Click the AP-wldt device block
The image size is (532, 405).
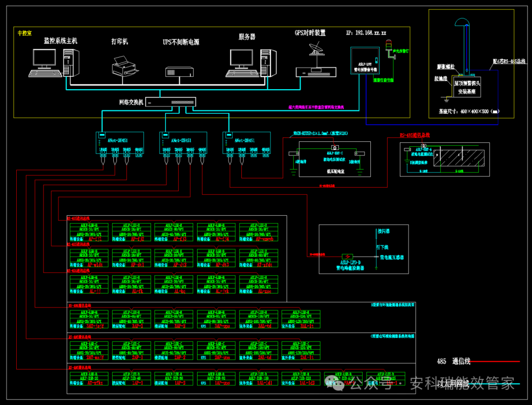point(89,258)
